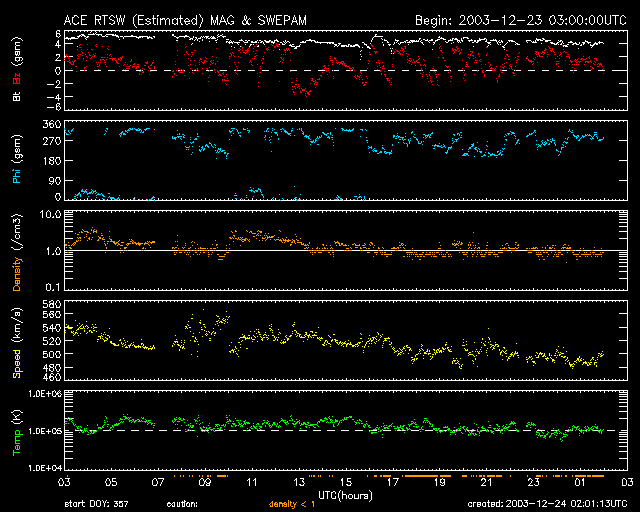Click the start DOY: 357 text

coord(97,505)
